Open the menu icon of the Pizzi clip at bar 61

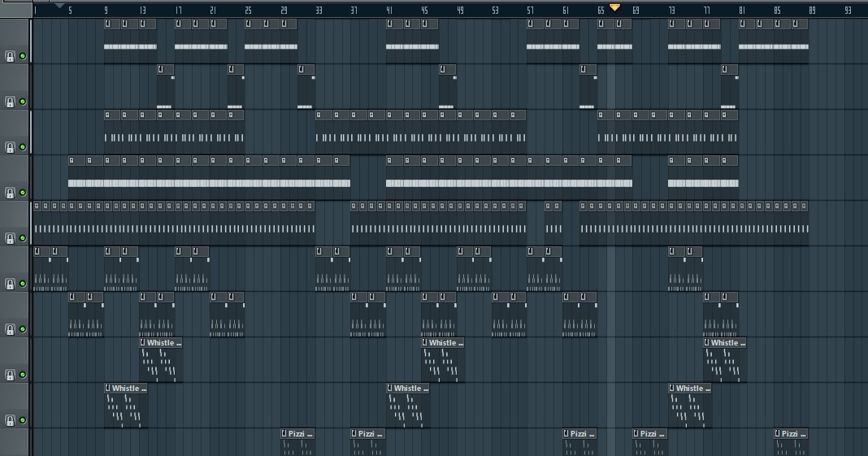pyautogui.click(x=566, y=434)
